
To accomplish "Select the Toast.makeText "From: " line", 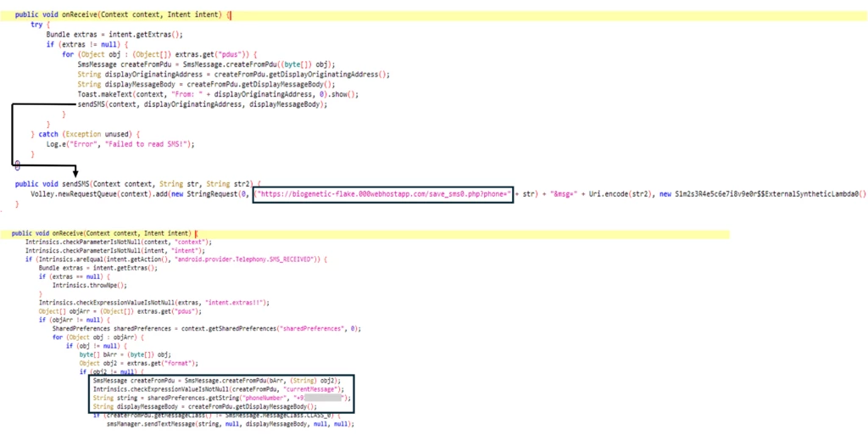I will (218, 95).
